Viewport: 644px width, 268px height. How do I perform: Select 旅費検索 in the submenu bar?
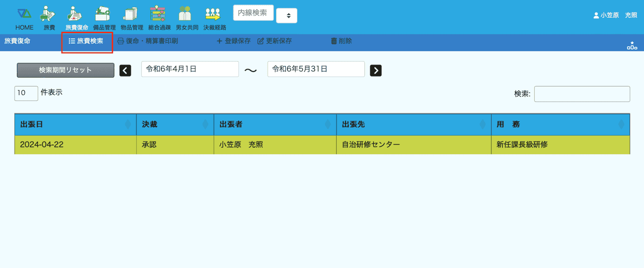[x=87, y=41]
